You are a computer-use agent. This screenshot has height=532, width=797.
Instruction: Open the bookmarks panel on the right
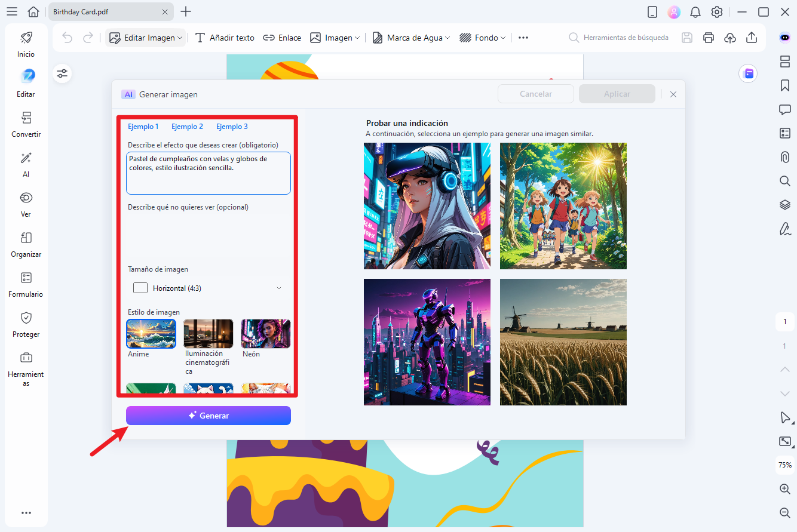[784, 85]
